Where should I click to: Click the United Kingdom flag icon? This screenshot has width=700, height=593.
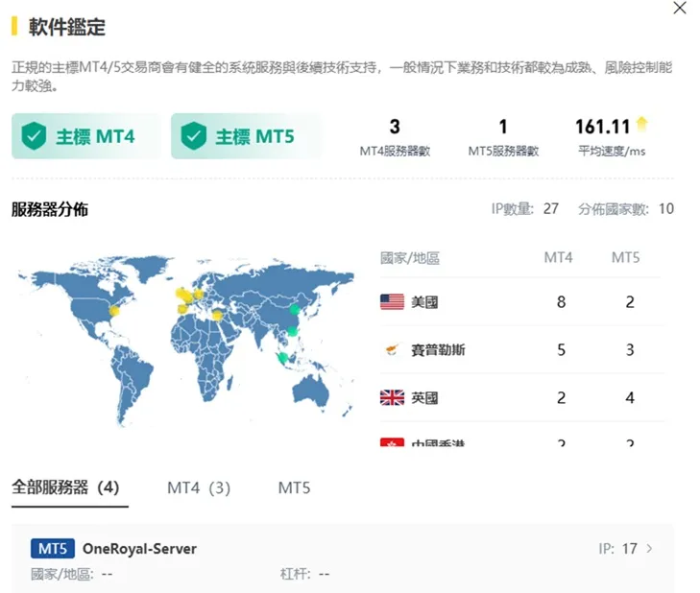tap(392, 397)
